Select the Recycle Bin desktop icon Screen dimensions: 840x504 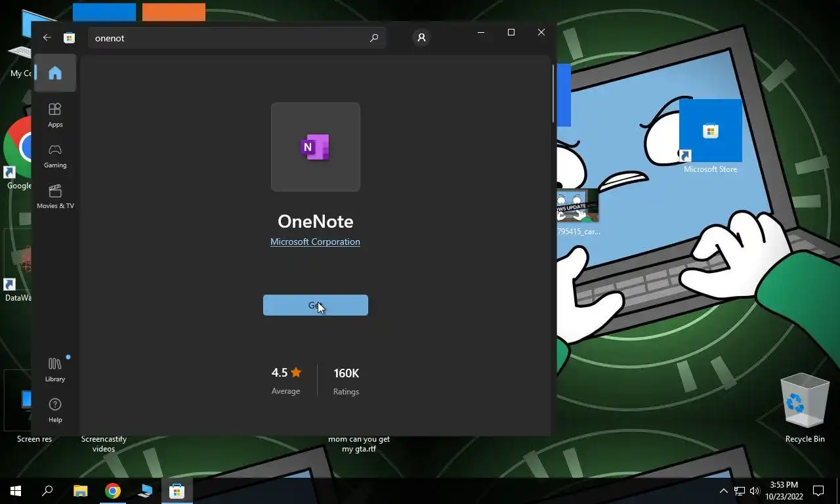coord(805,408)
